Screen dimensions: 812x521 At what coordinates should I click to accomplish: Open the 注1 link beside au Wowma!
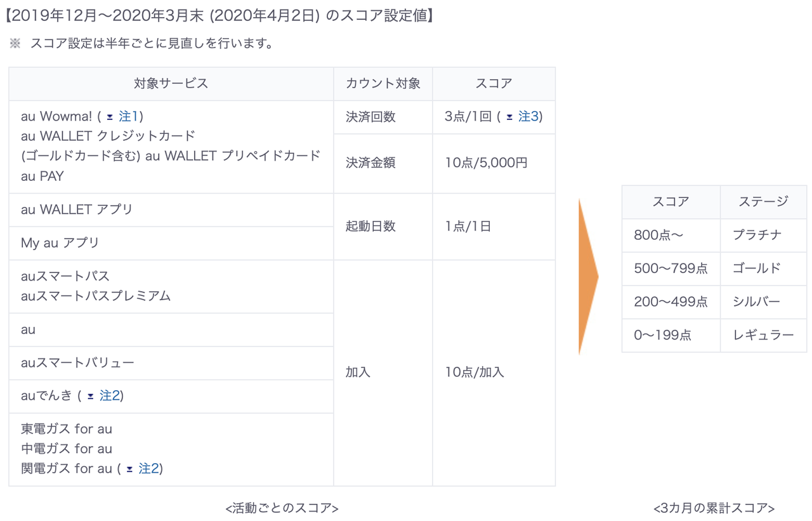[x=129, y=116]
